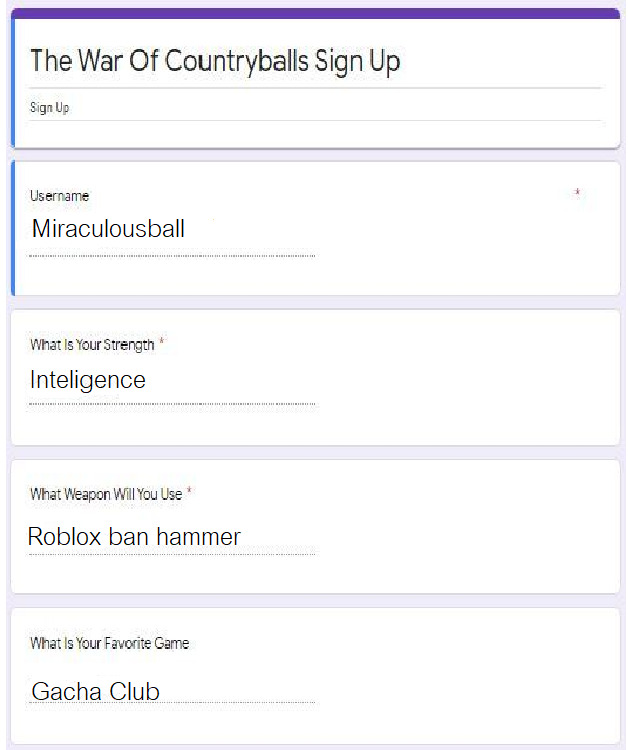Click the What Weapon Will You Use label

[106, 494]
